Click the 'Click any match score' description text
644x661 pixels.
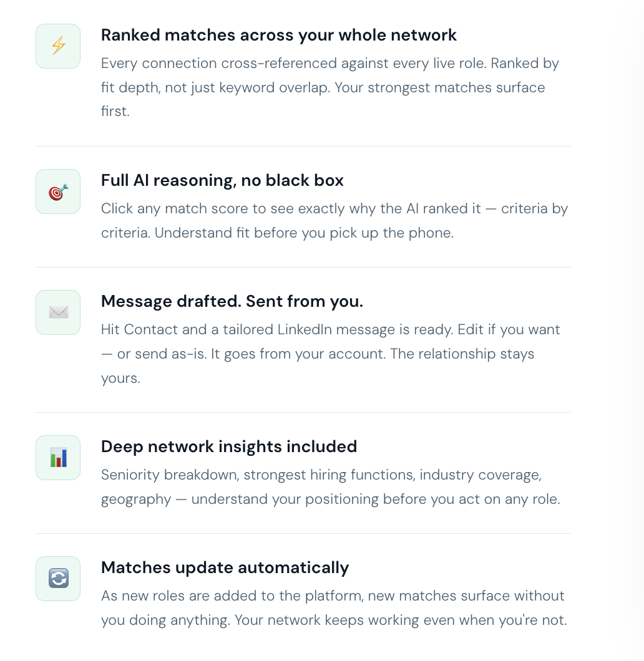click(x=334, y=220)
